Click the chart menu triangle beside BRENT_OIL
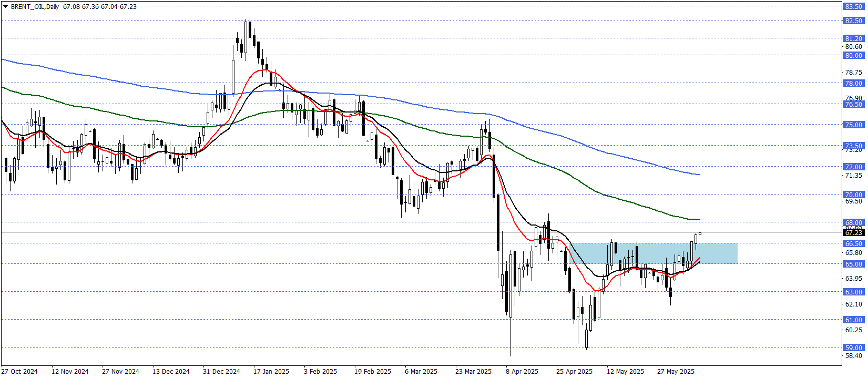 click(5, 7)
